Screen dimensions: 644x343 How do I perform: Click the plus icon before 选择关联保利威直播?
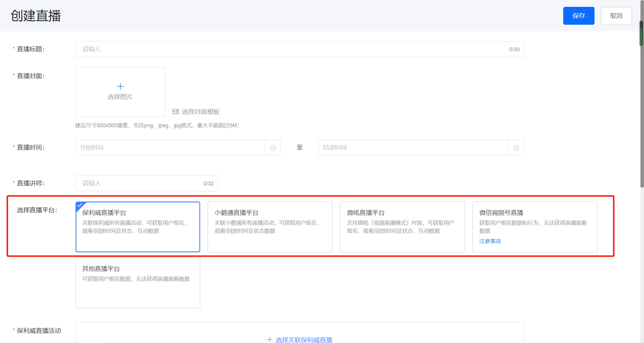coord(270,339)
